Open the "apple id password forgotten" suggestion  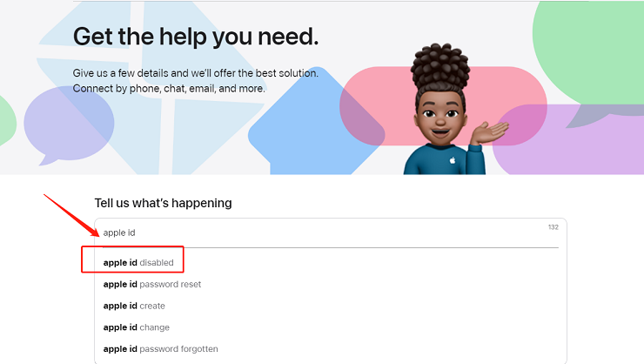161,349
